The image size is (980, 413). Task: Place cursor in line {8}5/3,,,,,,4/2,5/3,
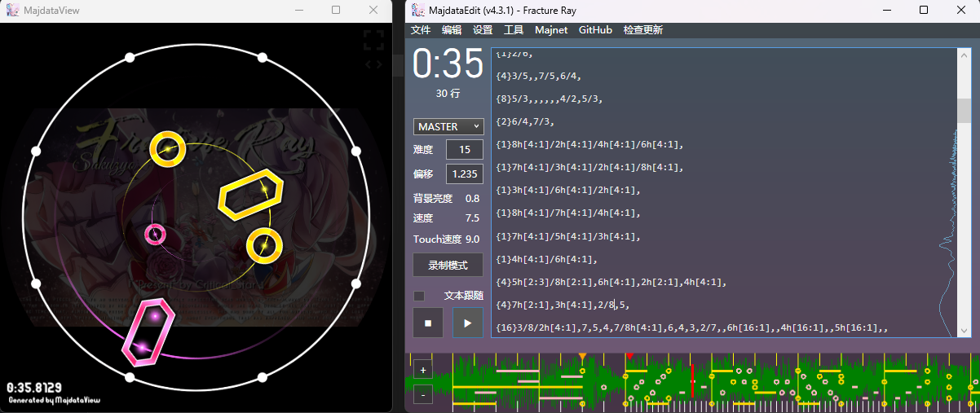pos(549,99)
